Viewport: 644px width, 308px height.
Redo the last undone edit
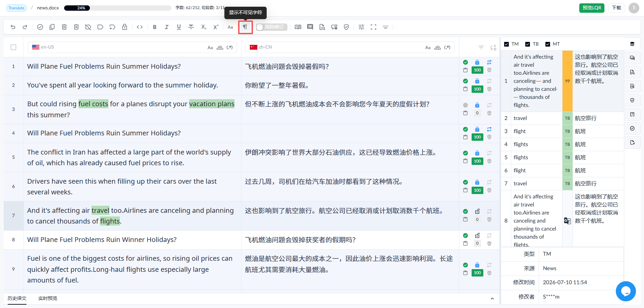pos(25,27)
